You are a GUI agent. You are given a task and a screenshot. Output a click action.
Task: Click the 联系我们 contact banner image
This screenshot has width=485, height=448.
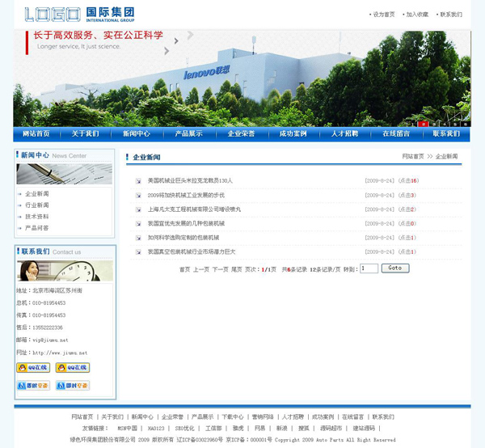coord(65,271)
